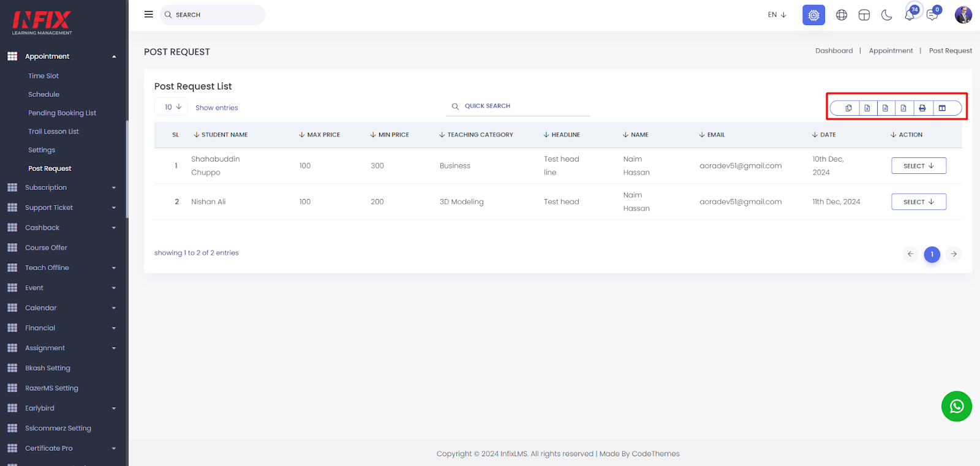Screen dimensions: 980x466
Task: Collapse the Appointment sidebar menu
Action: (62, 56)
